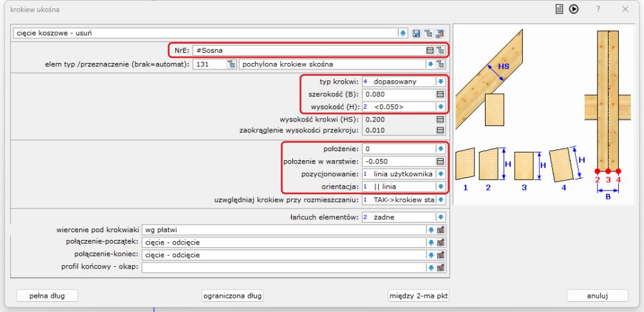The image size is (644, 312).
Task: Click the tree icon in the NrE field
Action: 440,50
